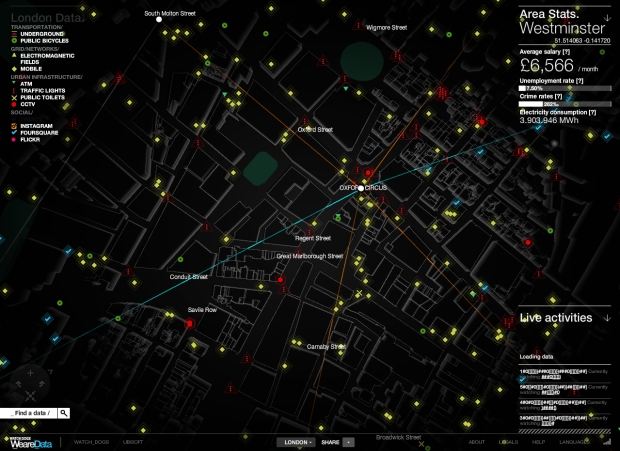Toggle the Instagram layer
Screen dimensions: 620x451
click(x=32, y=126)
